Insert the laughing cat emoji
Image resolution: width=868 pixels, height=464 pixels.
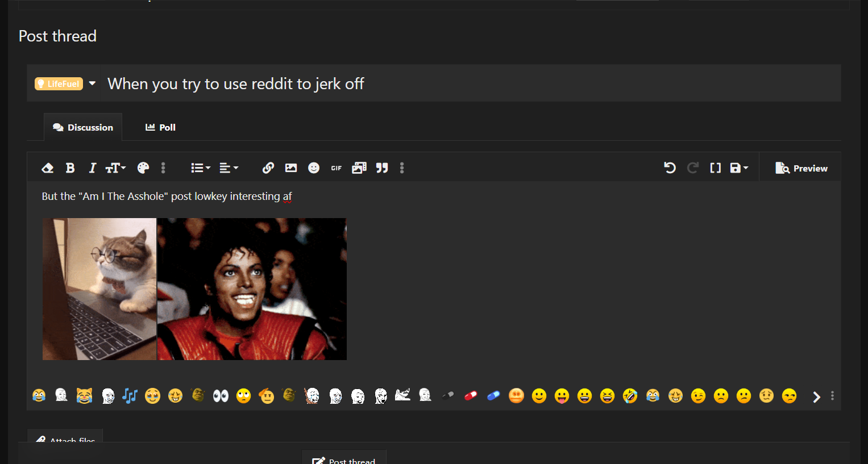(84, 396)
